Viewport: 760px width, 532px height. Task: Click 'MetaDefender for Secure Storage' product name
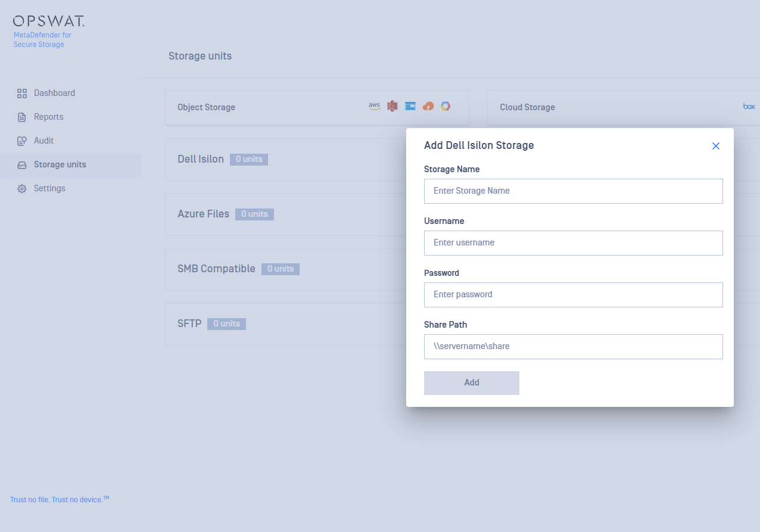pos(42,40)
